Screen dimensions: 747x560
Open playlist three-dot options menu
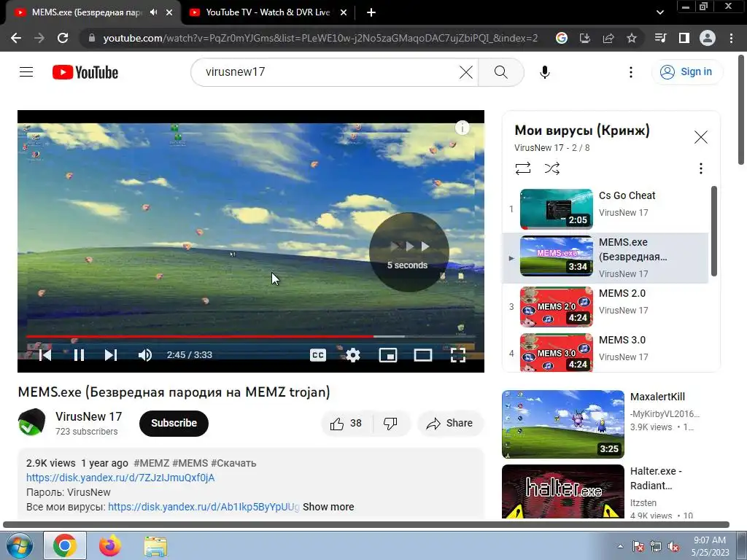700,168
